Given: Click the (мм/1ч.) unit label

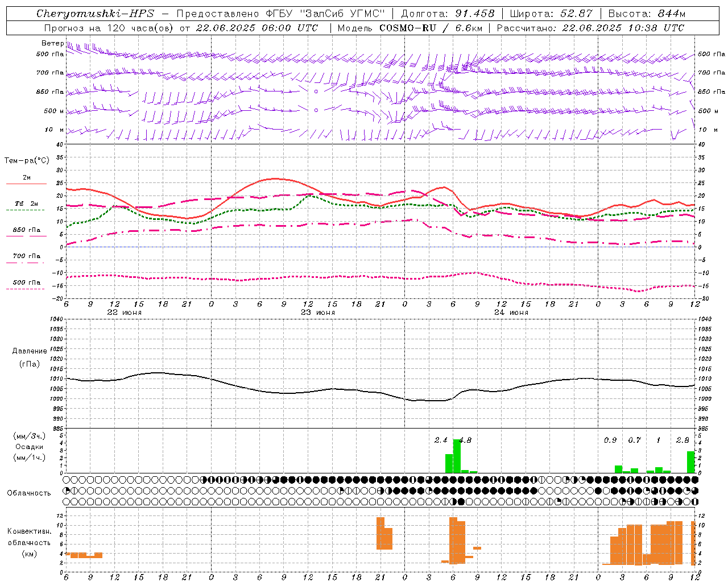Looking at the screenshot, I should (x=30, y=458).
